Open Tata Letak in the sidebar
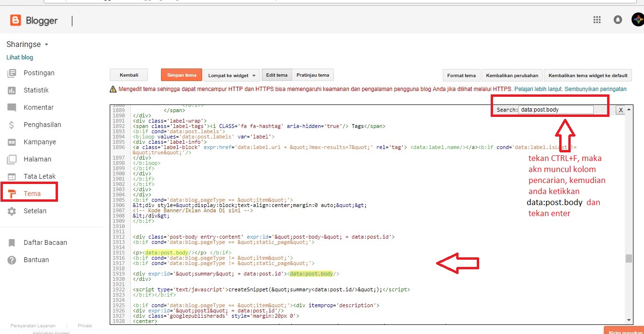644x334 pixels. point(40,176)
